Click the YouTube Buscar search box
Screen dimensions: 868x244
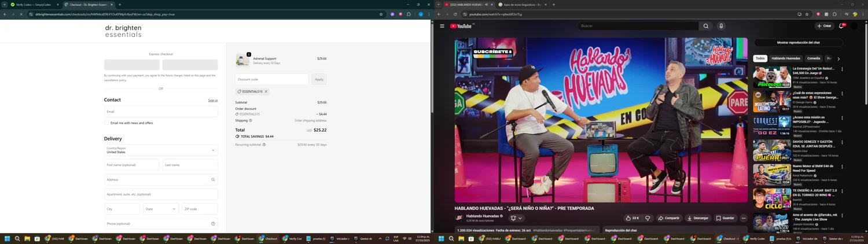click(638, 26)
